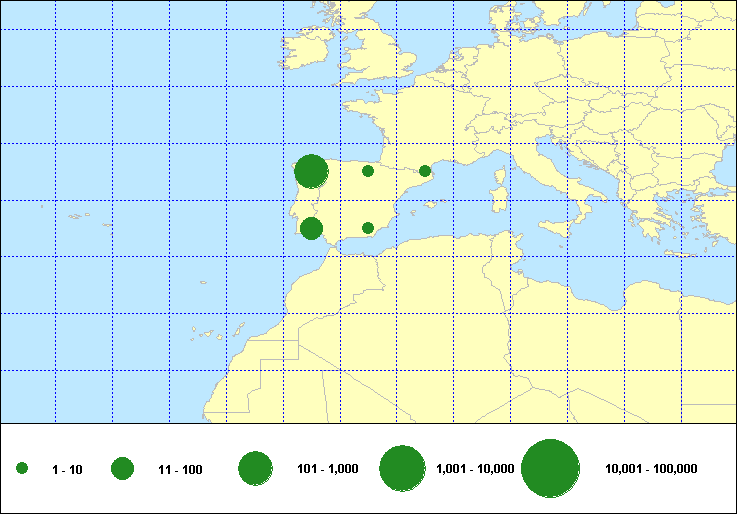The height and width of the screenshot is (514, 737).
Task: Click the largest green marker in northwest Spain
Action: 311,172
